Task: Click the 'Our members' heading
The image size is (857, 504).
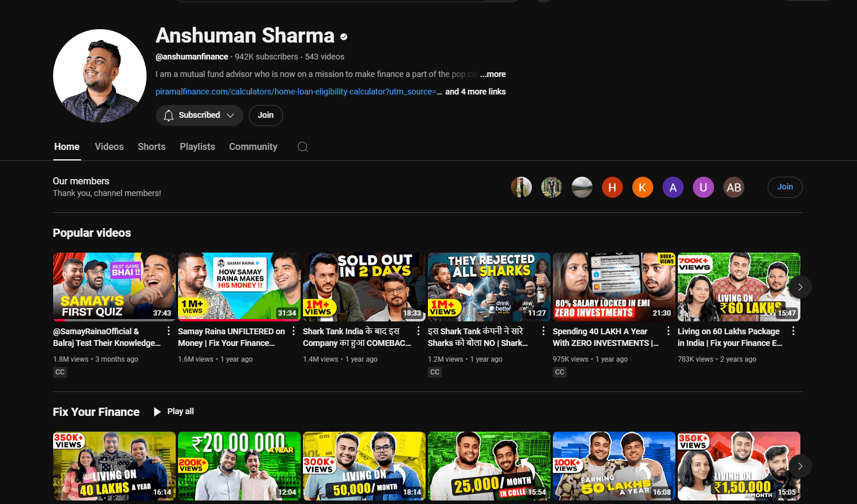Action: pos(81,181)
